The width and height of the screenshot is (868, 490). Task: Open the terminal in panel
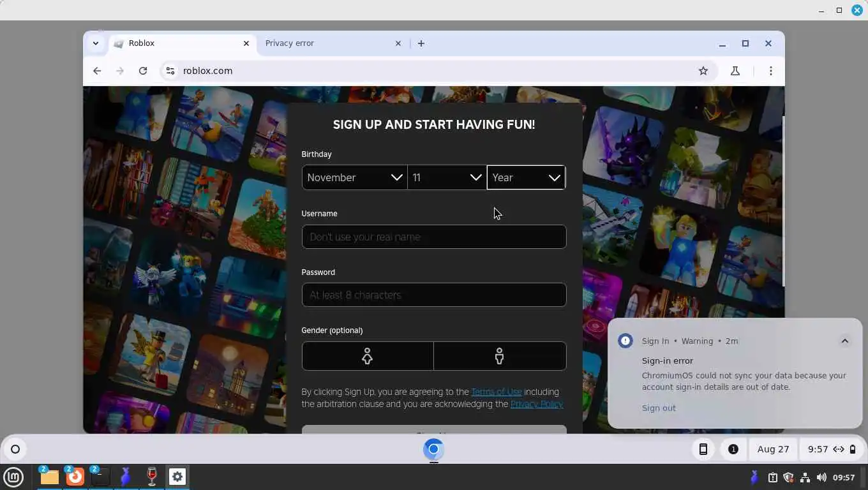[100, 477]
